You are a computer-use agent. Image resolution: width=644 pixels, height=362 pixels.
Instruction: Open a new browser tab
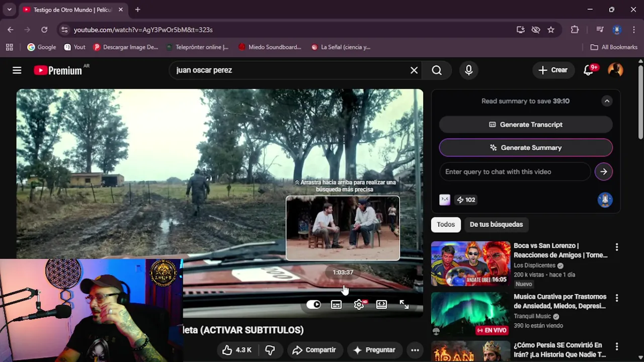(137, 10)
